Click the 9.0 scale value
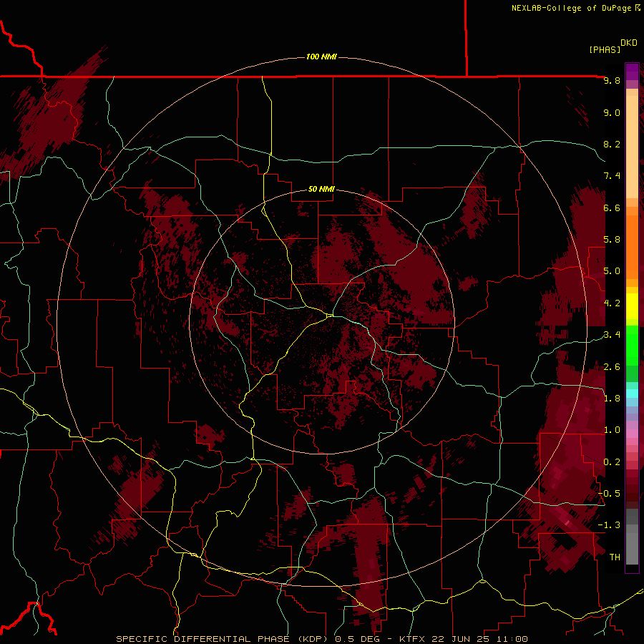Image resolution: width=644 pixels, height=644 pixels. click(612, 112)
